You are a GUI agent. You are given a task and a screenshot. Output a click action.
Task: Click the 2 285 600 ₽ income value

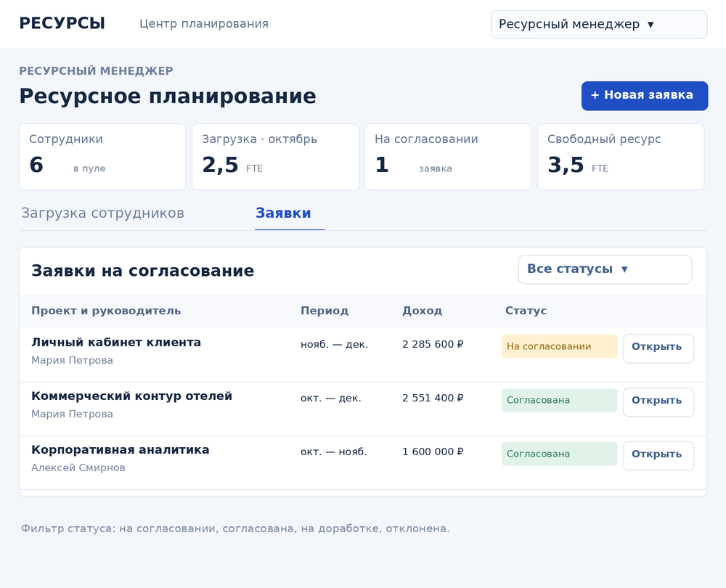pyautogui.click(x=433, y=345)
